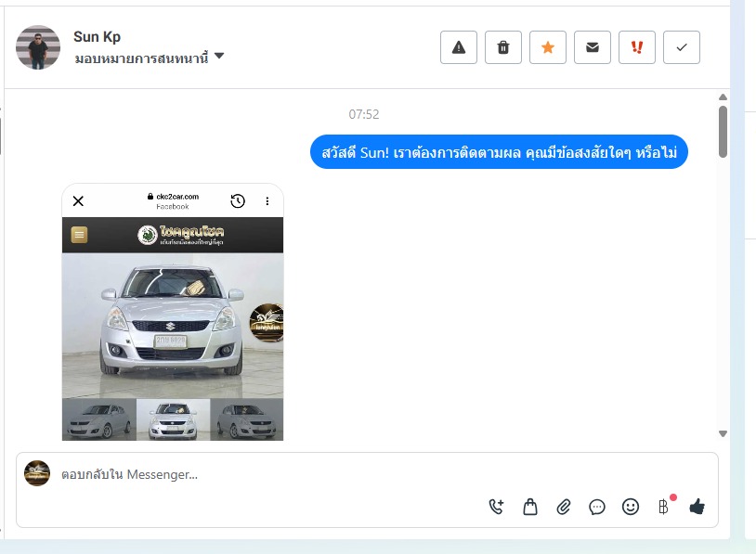756x554 pixels.
Task: Open saved replies speech bubble icon
Action: coord(597,507)
